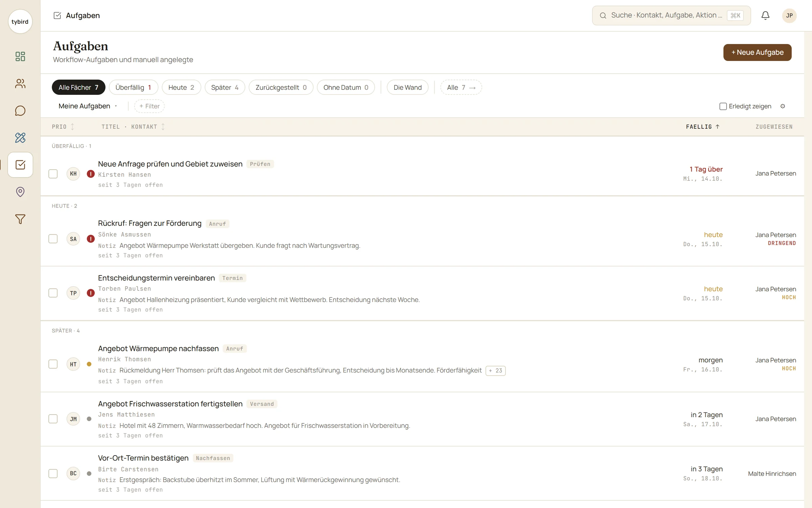Expand the + 23 note overflow badge
The height and width of the screenshot is (508, 812).
[495, 371]
